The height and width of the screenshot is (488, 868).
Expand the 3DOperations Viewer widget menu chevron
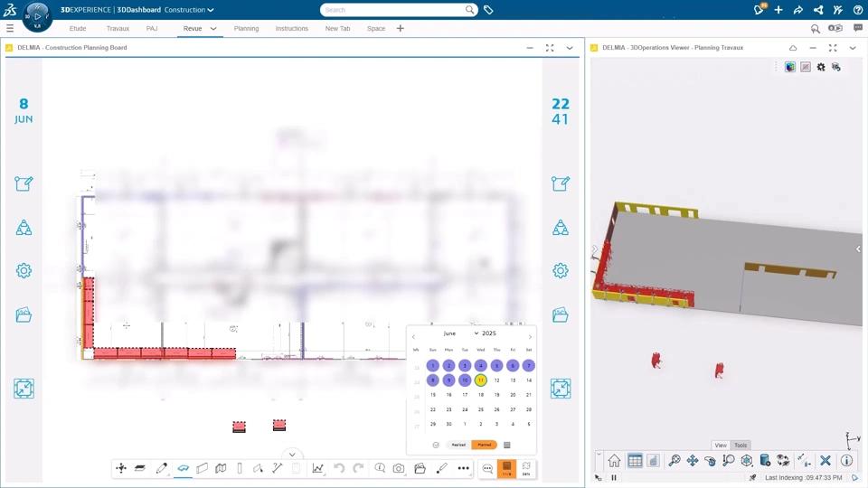[x=853, y=48]
